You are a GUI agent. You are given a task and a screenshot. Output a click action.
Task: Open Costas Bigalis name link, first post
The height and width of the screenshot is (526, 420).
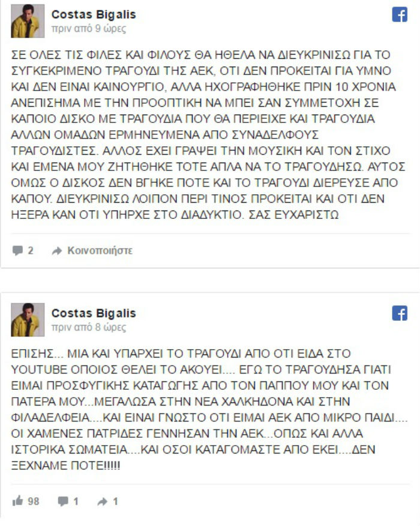pyautogui.click(x=94, y=14)
